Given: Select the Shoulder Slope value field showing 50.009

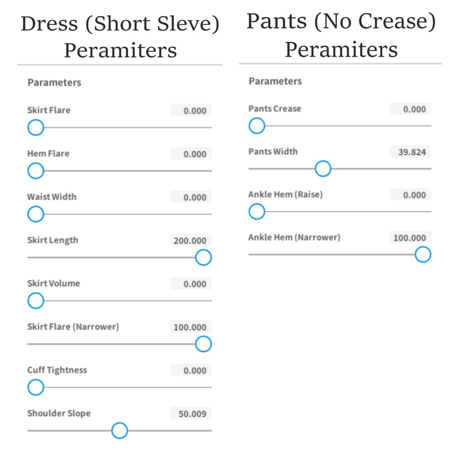Looking at the screenshot, I should pyautogui.click(x=191, y=414).
